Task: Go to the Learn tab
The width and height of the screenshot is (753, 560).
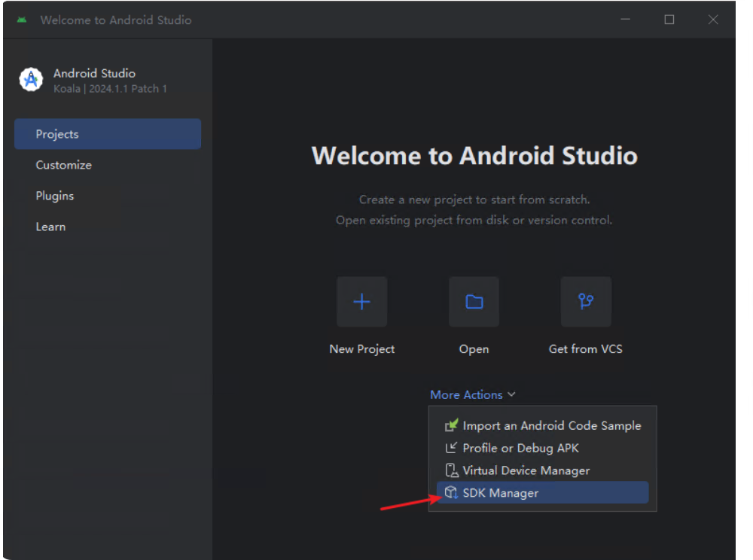Action: click(x=108, y=227)
